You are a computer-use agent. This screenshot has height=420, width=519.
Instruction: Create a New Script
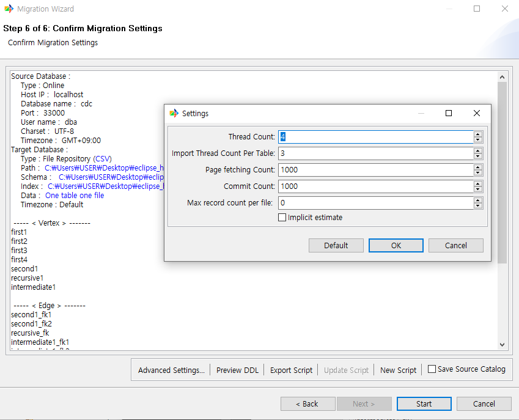[x=398, y=369]
